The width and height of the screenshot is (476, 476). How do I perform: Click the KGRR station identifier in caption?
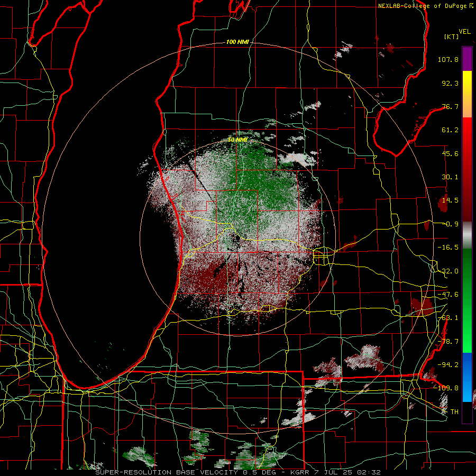pos(299,472)
